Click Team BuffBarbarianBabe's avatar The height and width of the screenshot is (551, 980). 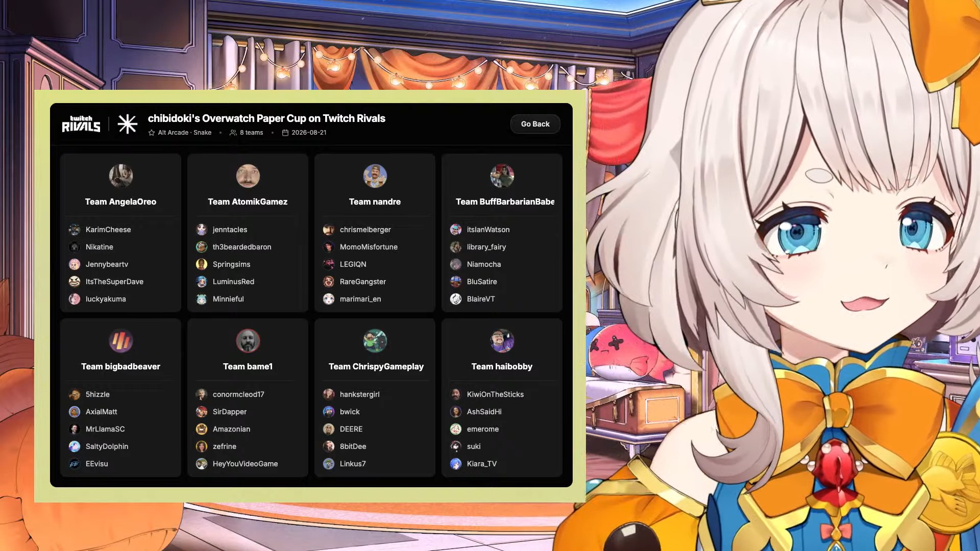(x=502, y=176)
